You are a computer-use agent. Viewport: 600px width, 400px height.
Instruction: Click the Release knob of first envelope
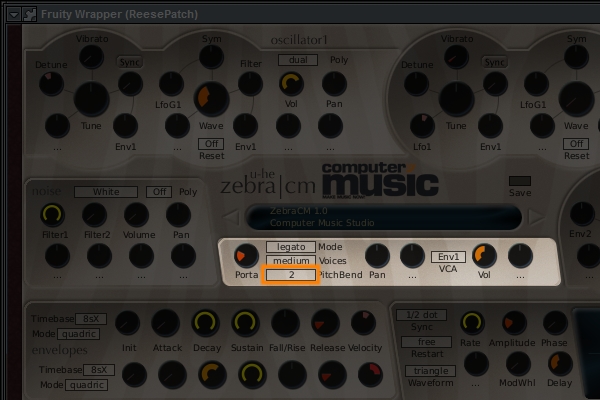point(325,323)
